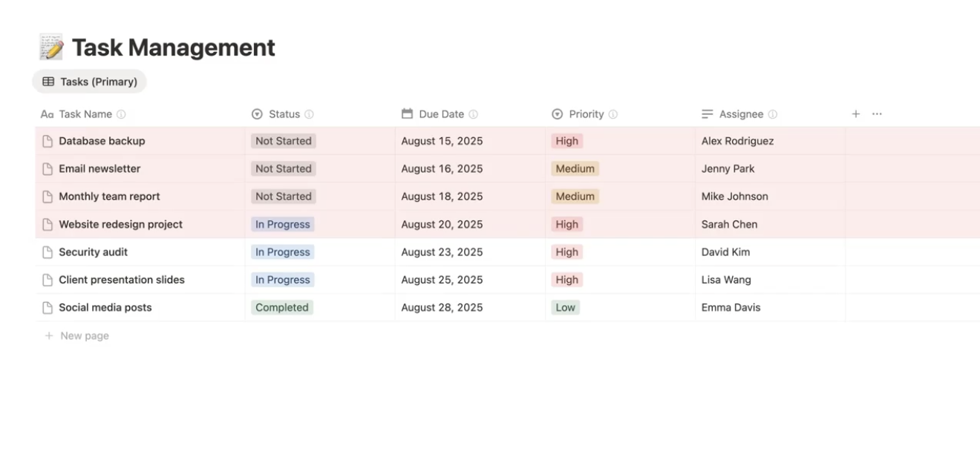This screenshot has height=460, width=980.
Task: Click the Task Management page title
Action: pos(173,47)
